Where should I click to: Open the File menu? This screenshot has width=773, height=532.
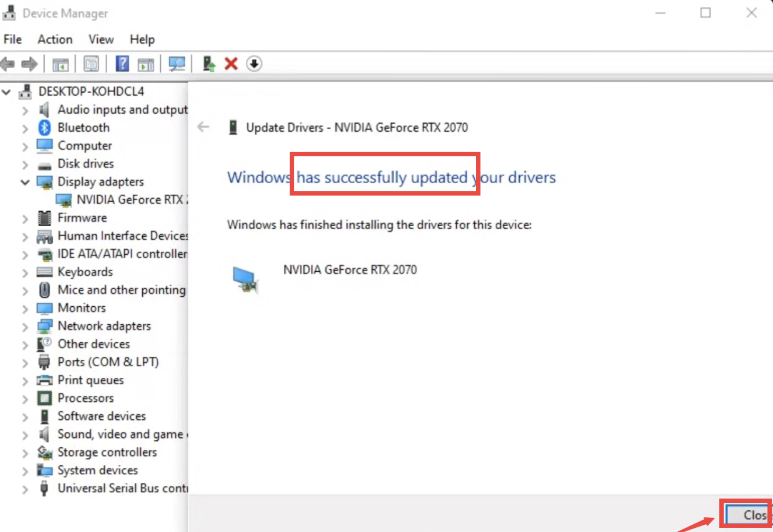coord(13,39)
